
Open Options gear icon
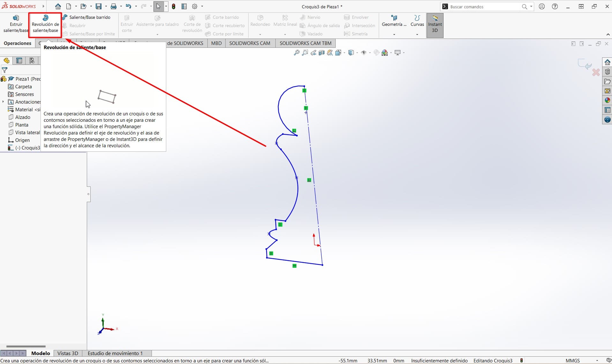coord(195,6)
